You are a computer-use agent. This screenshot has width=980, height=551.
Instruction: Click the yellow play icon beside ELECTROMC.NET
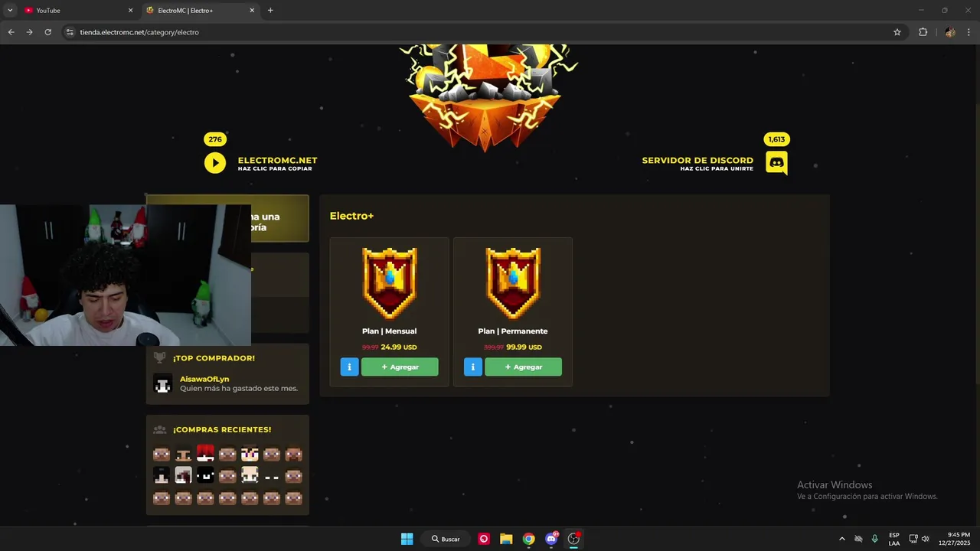[215, 163]
